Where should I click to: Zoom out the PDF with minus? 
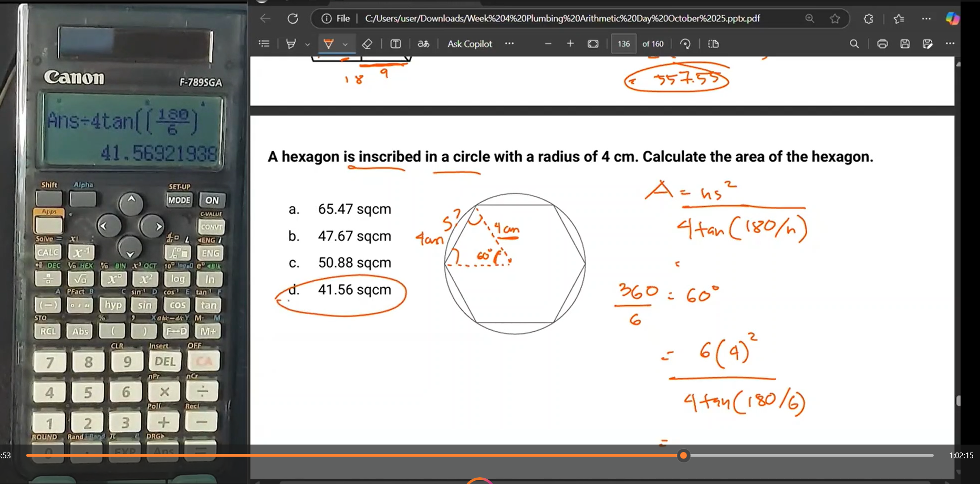(x=548, y=44)
